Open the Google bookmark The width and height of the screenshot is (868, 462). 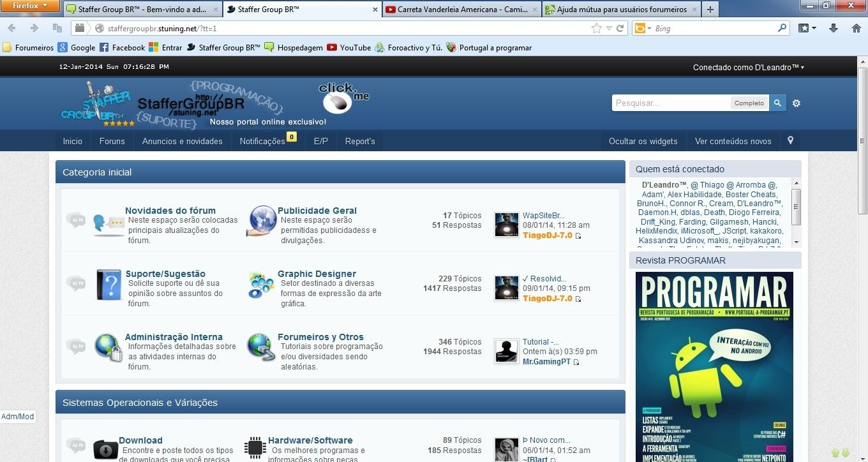pos(77,47)
